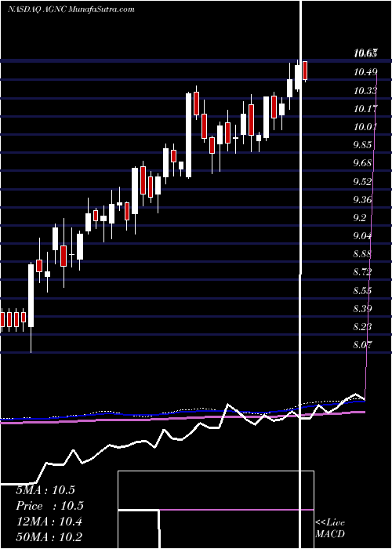
Task: Click the 10.49 price axis label
Action: pos(365,72)
